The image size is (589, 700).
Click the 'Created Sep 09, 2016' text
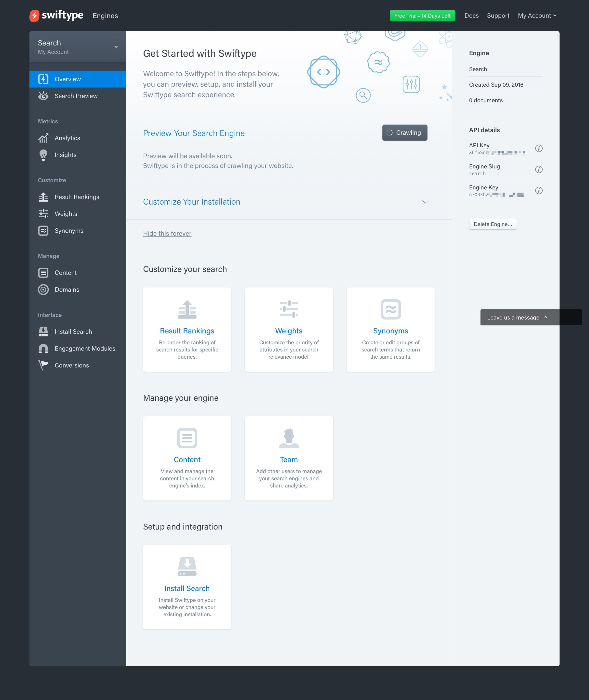point(496,85)
